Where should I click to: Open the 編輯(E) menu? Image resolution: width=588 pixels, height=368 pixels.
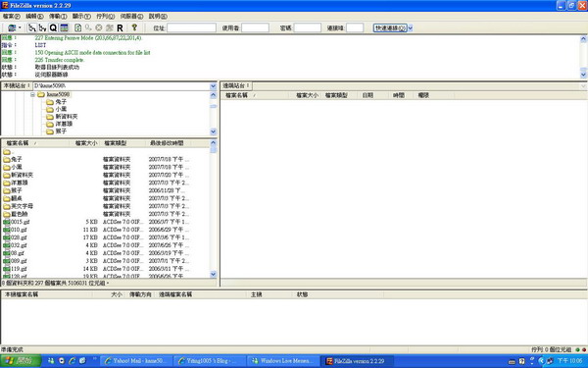click(34, 16)
